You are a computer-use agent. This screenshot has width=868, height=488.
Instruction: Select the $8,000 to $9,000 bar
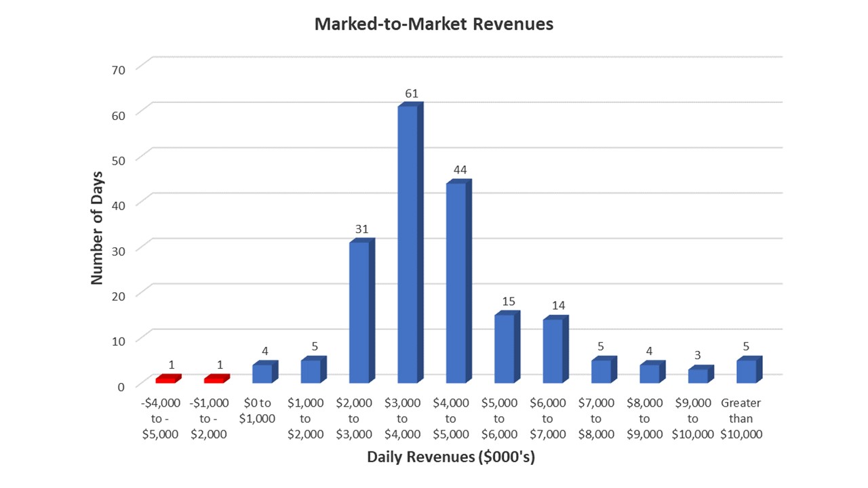pos(650,373)
